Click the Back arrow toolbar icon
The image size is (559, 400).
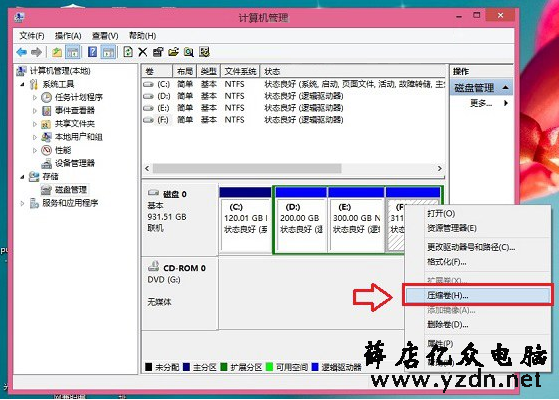(x=22, y=52)
